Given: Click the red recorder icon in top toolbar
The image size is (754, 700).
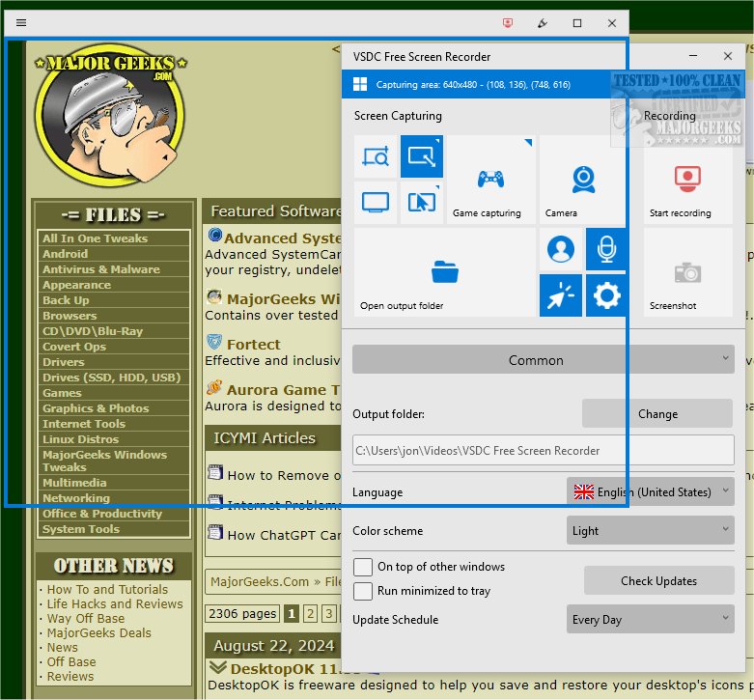Looking at the screenshot, I should coord(507,22).
